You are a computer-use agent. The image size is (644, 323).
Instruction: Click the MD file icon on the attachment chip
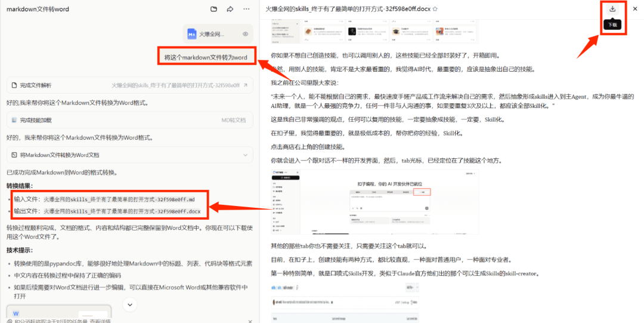coord(192,34)
